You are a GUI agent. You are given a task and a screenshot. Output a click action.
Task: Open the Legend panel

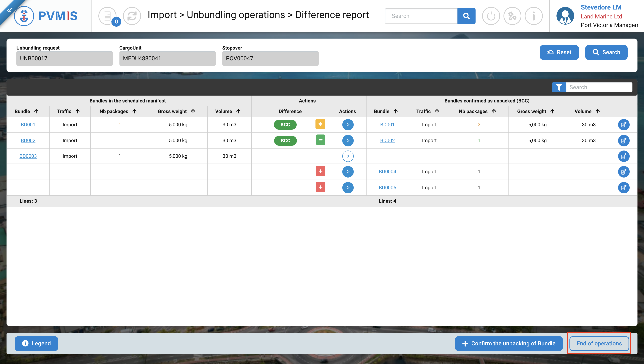click(x=36, y=343)
